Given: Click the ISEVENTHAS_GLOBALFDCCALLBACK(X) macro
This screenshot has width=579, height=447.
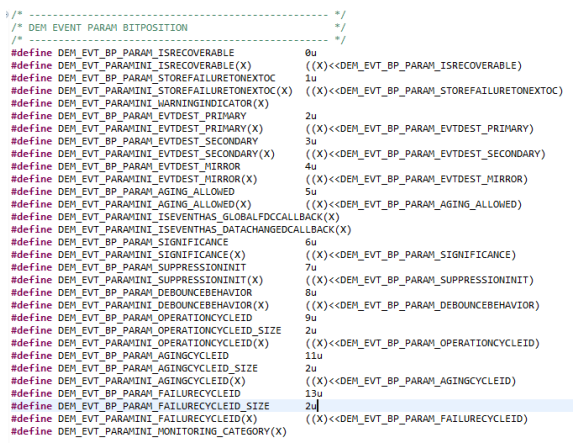Looking at the screenshot, I should click(x=199, y=217).
